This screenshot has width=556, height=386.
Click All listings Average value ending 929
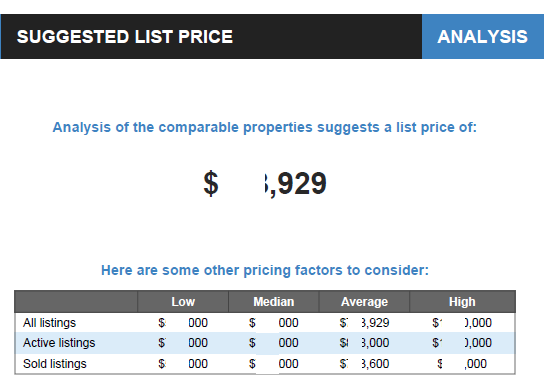[x=364, y=323]
